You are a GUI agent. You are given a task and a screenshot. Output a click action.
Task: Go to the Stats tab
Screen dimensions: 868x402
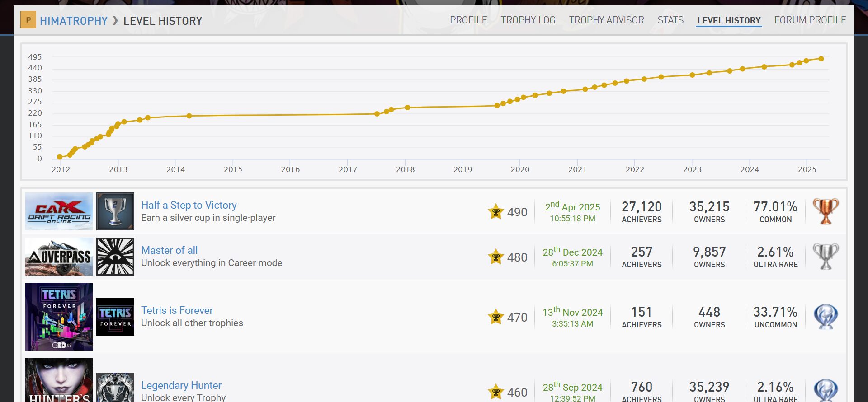(x=670, y=20)
